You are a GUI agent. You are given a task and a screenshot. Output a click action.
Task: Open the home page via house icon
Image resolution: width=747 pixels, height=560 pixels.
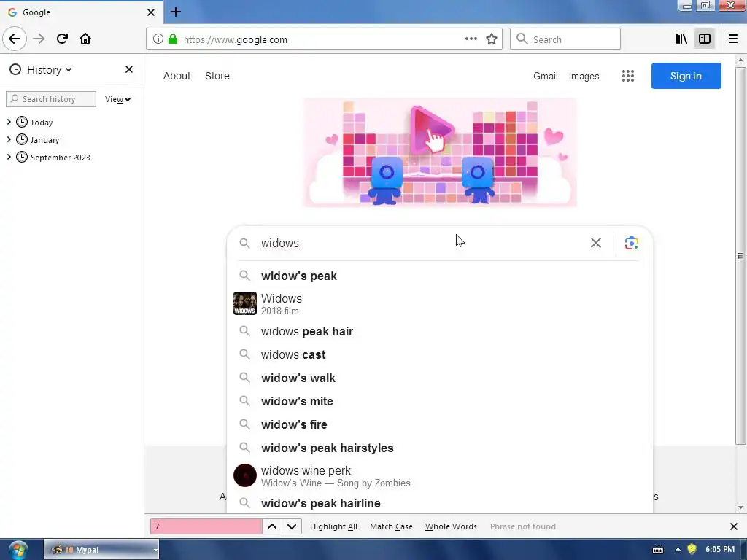85,39
